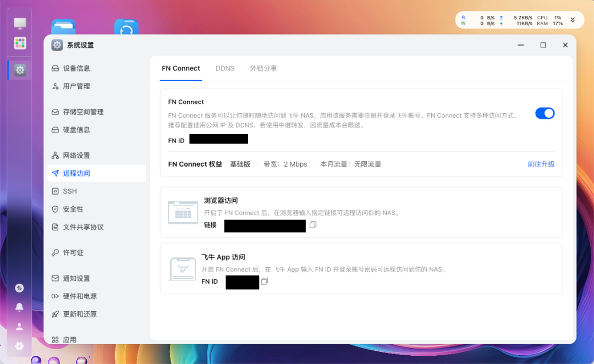Click the browser access illustration thumbnail
The image size is (594, 364).
pos(183,212)
